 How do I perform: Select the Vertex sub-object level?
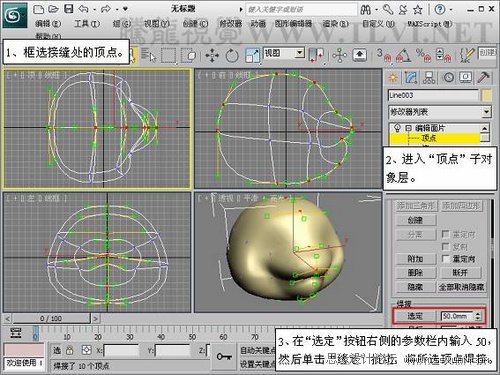pos(428,138)
